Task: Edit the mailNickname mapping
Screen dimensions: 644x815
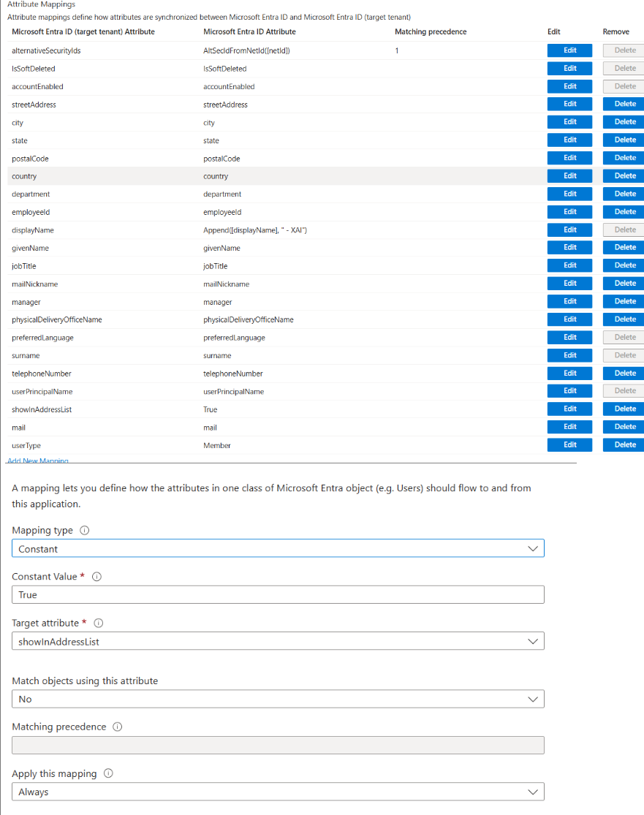Action: pos(569,284)
